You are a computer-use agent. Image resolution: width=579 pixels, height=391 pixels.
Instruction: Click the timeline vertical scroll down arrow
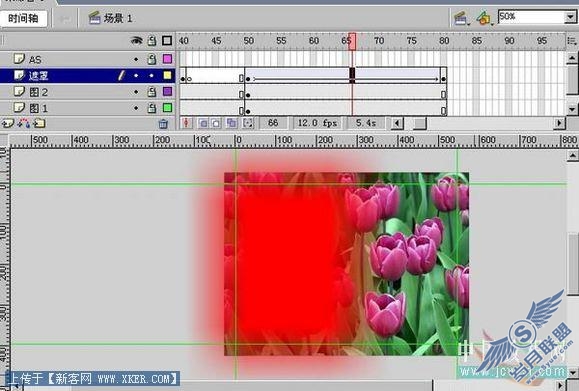pyautogui.click(x=572, y=109)
